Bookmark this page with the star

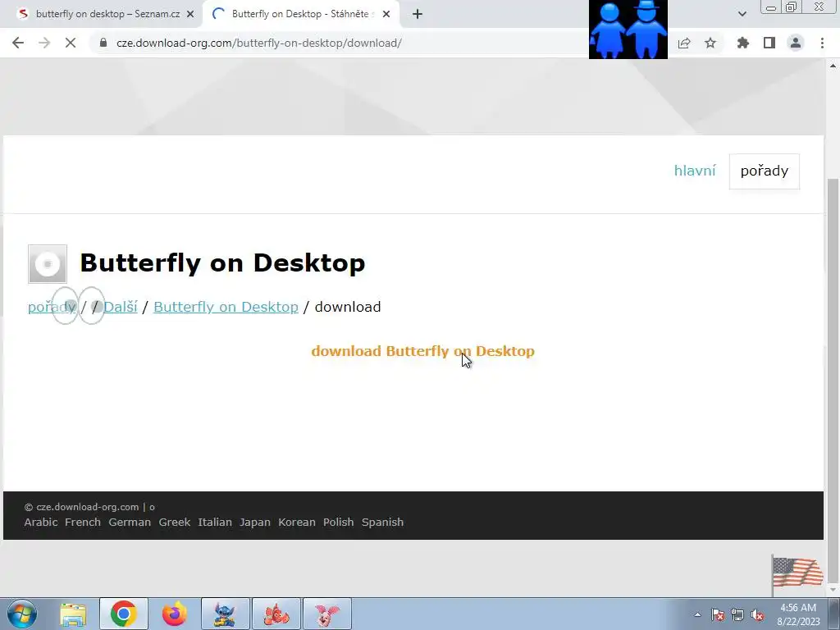[710, 43]
